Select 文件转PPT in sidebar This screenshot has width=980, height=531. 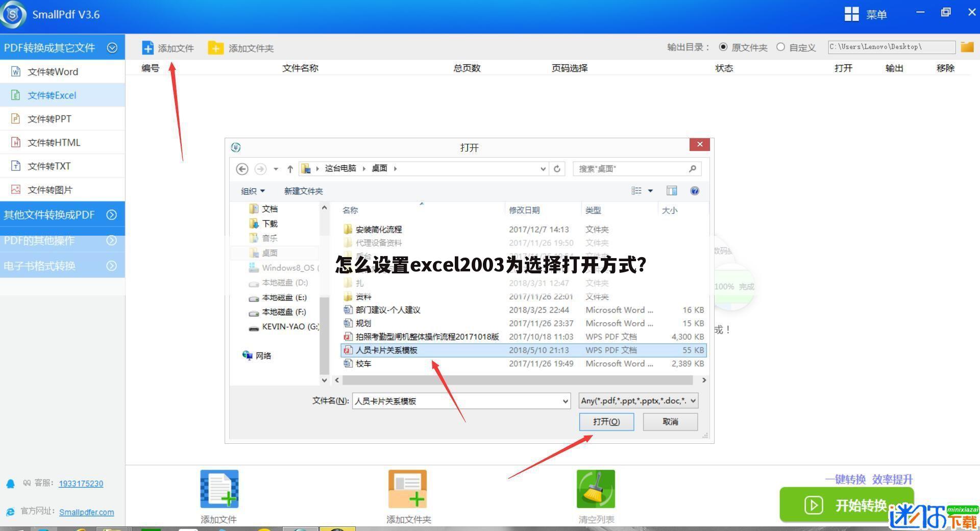(x=62, y=119)
